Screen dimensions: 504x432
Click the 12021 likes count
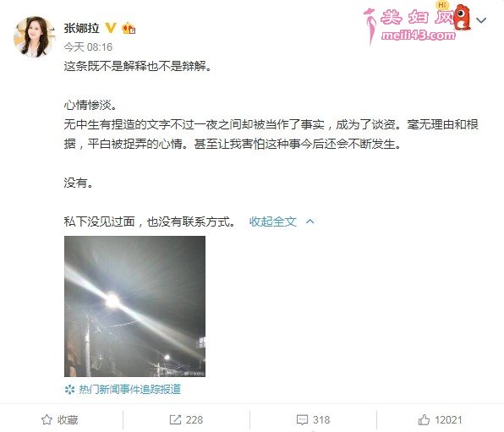(x=448, y=420)
